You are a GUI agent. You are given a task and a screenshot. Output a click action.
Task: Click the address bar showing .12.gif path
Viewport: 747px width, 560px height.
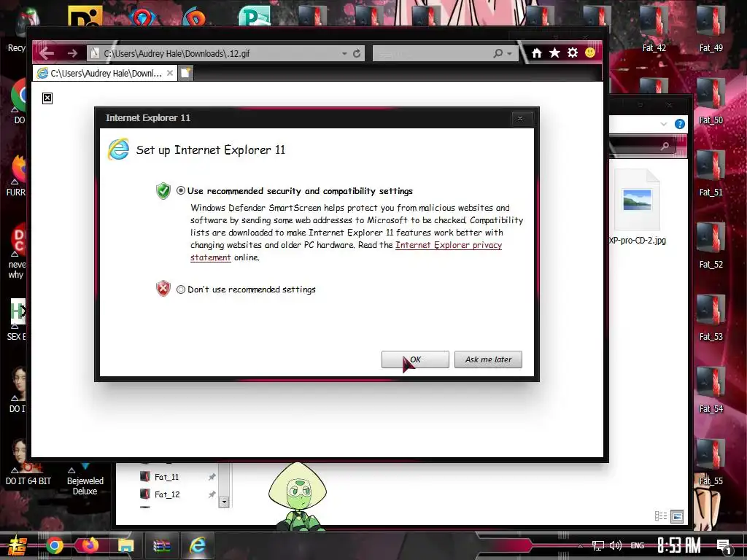click(214, 53)
